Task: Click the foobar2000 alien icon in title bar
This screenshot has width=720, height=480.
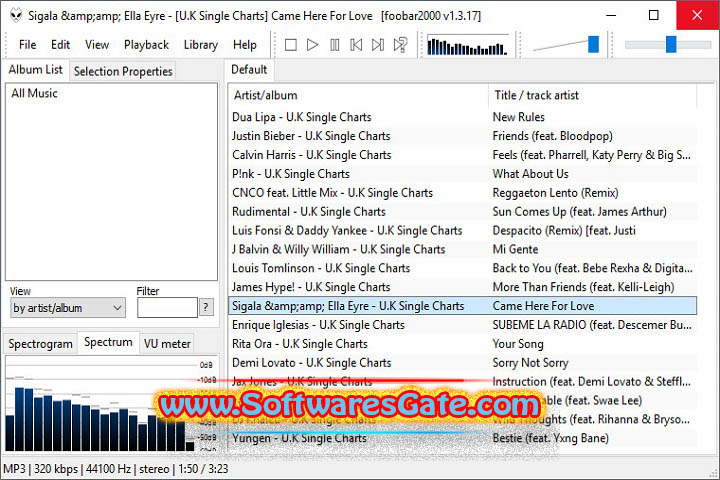Action: pyautogui.click(x=16, y=15)
